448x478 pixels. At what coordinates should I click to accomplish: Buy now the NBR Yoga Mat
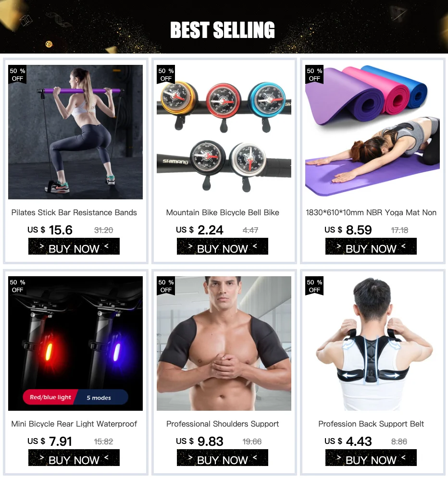point(371,246)
